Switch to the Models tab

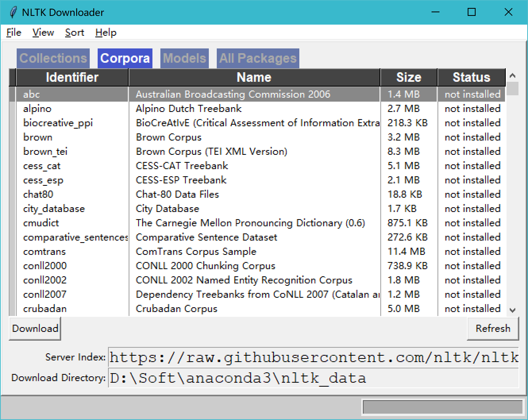(x=184, y=58)
